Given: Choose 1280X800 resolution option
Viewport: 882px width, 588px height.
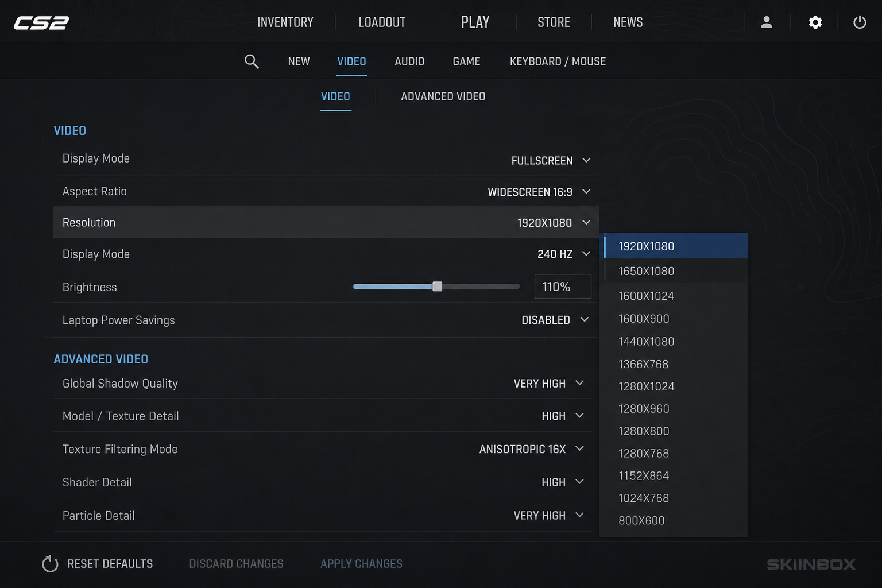Looking at the screenshot, I should coord(674,431).
